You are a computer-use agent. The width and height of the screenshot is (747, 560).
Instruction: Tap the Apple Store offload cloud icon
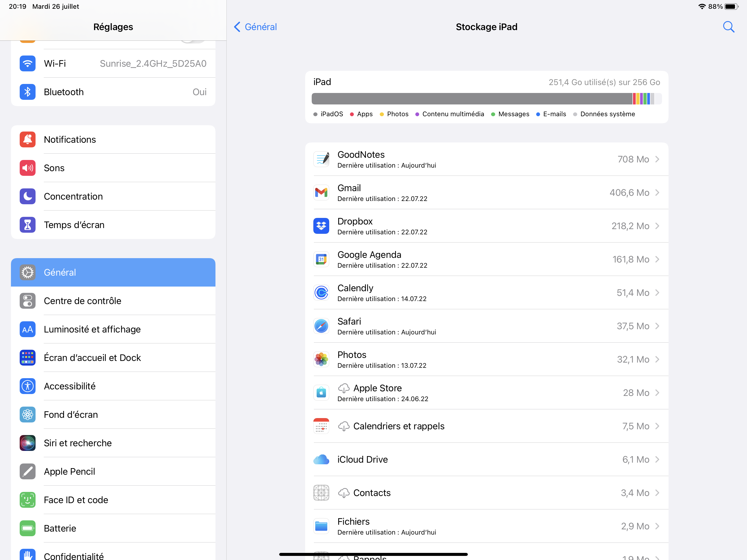[344, 388]
